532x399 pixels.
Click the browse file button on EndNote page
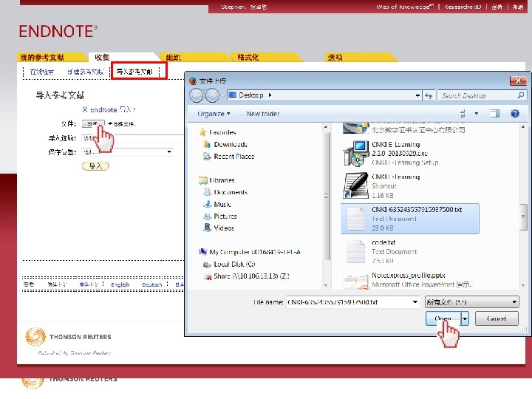tap(93, 124)
